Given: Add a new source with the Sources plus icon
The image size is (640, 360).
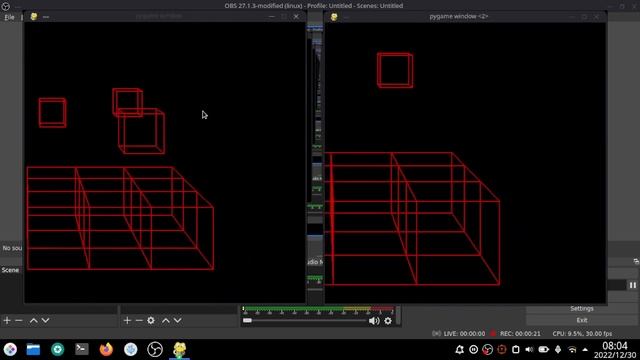Looking at the screenshot, I should [127, 320].
